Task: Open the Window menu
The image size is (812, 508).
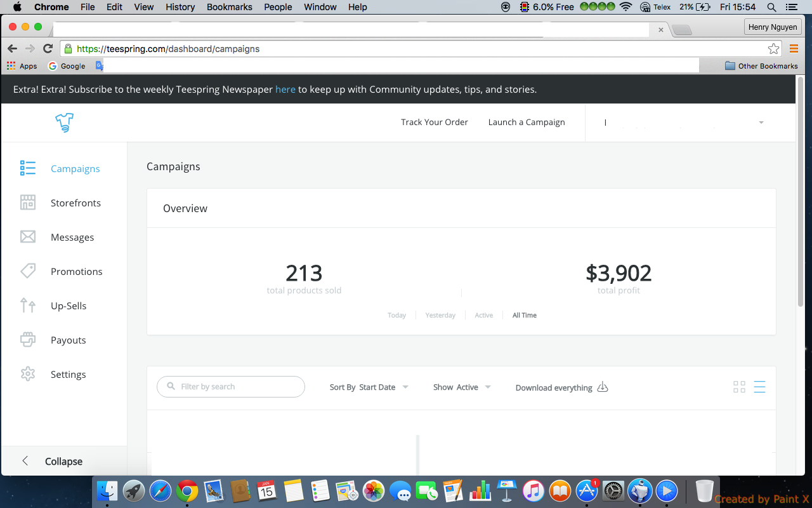Action: (320, 7)
